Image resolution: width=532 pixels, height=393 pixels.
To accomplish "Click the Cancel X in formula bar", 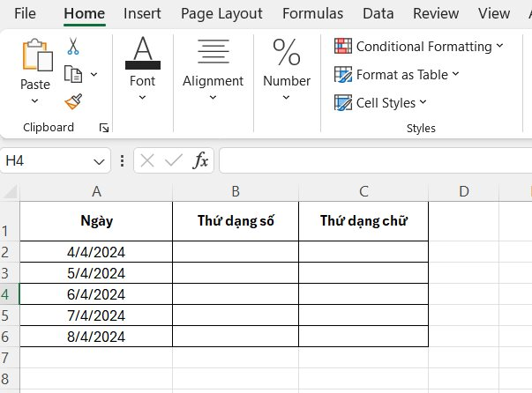I will tap(147, 160).
